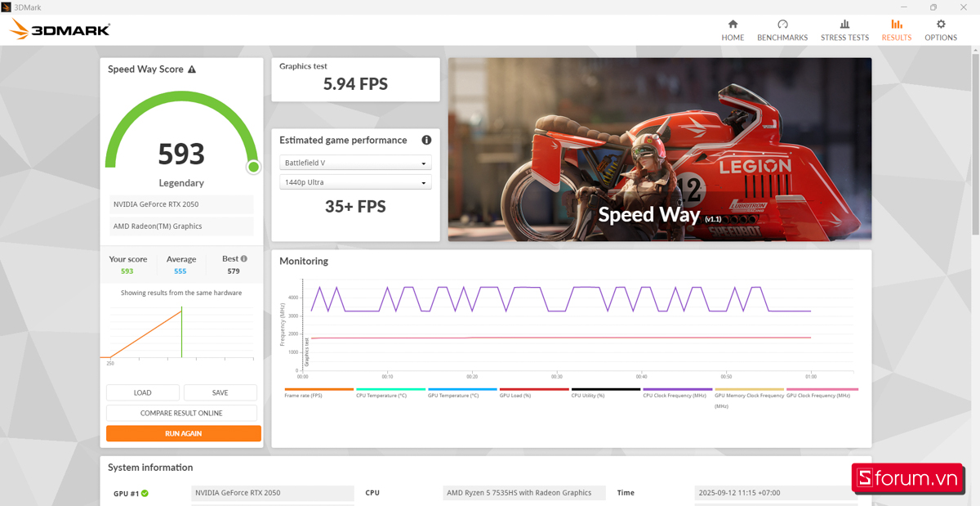
Task: Click the Time value 2025-09-12 11:15
Action: click(x=776, y=493)
